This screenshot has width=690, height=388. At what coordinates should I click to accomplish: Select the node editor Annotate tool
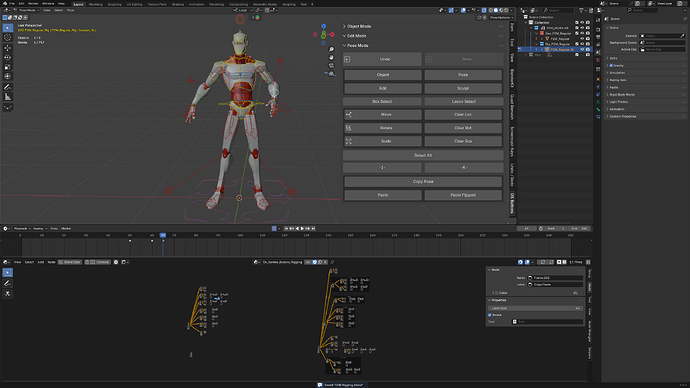tap(7, 283)
